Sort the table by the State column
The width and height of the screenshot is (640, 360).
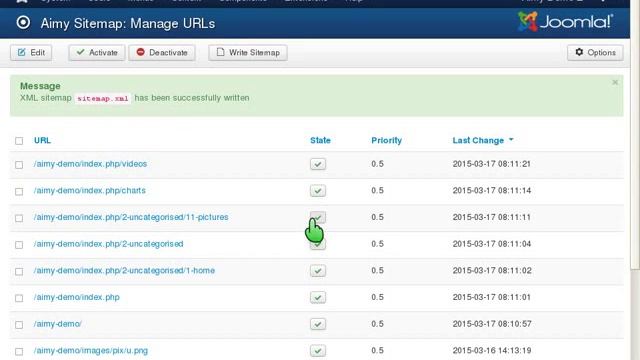[320, 140]
